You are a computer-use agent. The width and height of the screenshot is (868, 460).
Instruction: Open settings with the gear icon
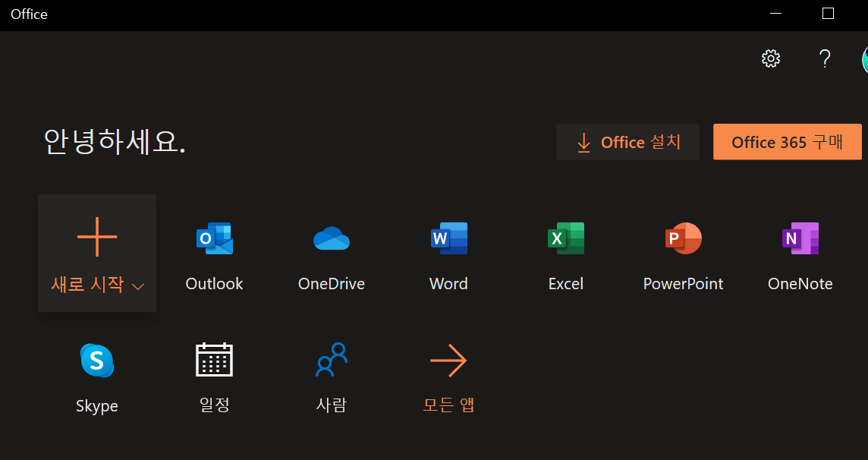pyautogui.click(x=771, y=58)
